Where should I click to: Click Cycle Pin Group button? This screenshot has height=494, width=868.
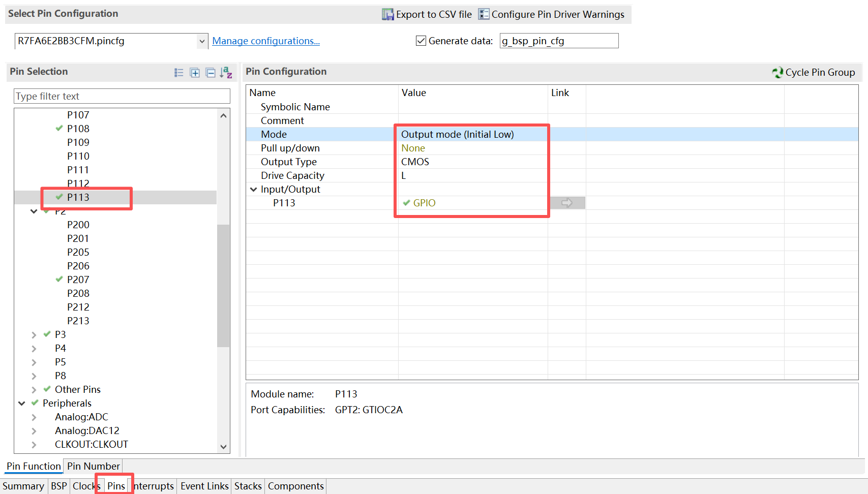(814, 72)
